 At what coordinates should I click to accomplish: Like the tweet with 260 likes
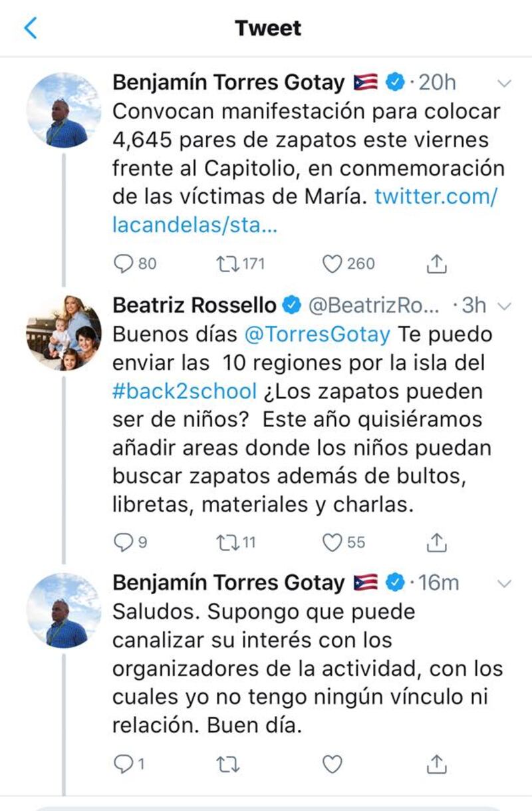point(332,264)
